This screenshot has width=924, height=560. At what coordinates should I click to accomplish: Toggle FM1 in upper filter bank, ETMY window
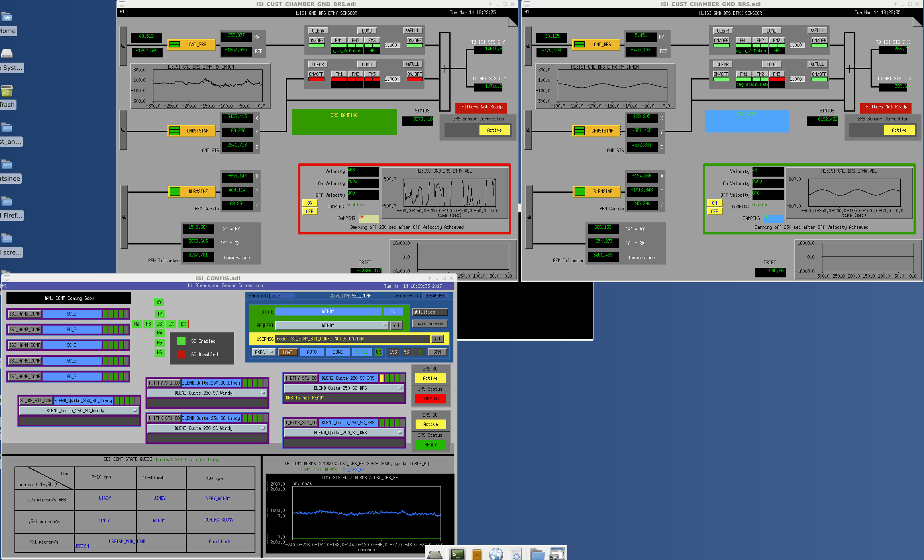(339, 41)
